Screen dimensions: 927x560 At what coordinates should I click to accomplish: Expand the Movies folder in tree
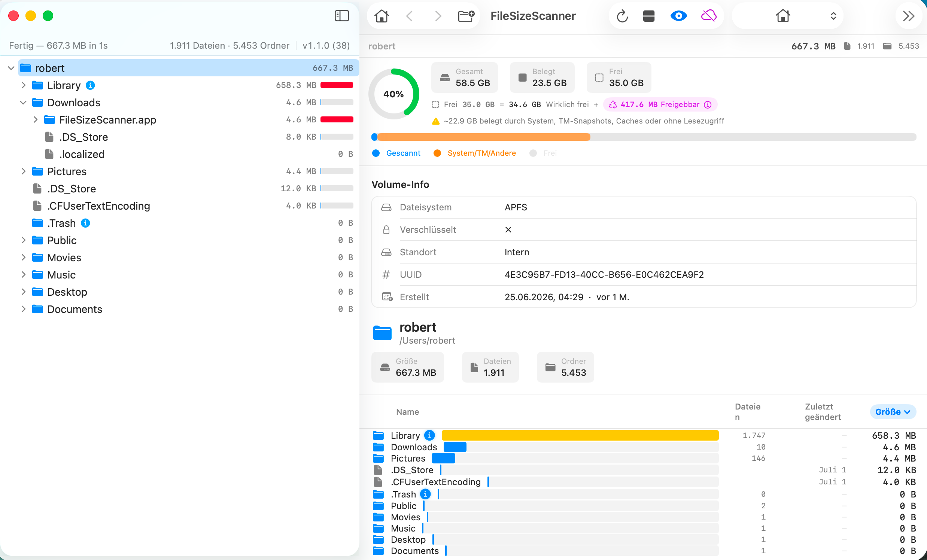pyautogui.click(x=23, y=258)
